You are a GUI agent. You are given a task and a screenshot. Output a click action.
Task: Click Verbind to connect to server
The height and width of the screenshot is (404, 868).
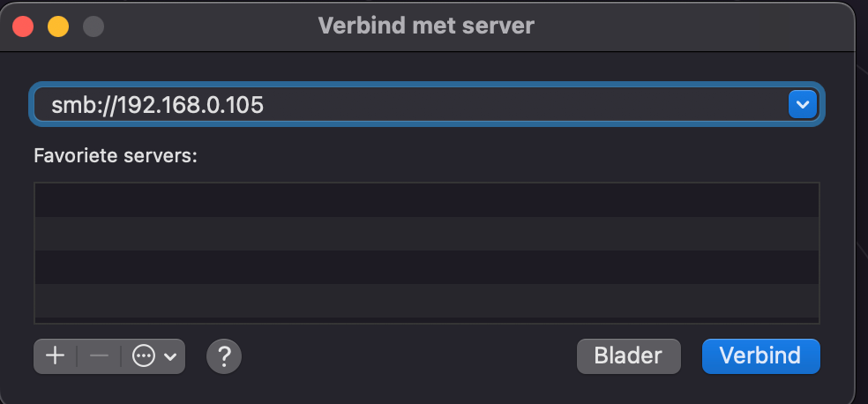coord(760,355)
